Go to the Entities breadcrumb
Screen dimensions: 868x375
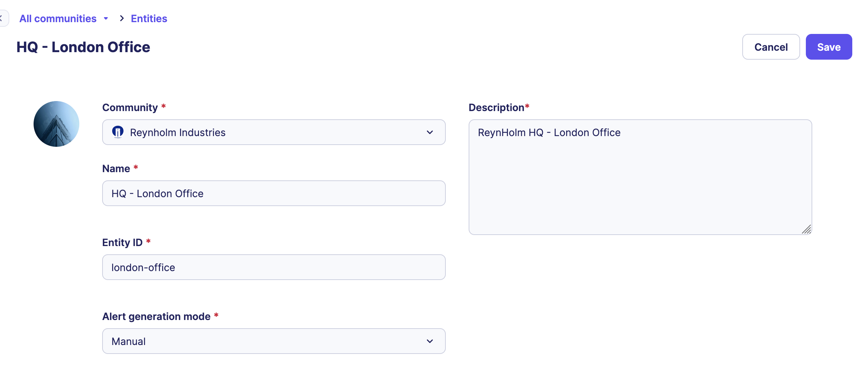(149, 19)
